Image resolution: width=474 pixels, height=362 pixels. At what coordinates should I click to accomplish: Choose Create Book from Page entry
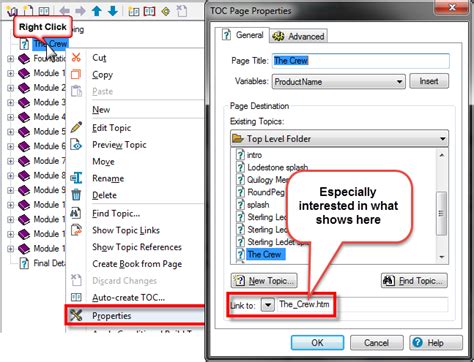[137, 264]
